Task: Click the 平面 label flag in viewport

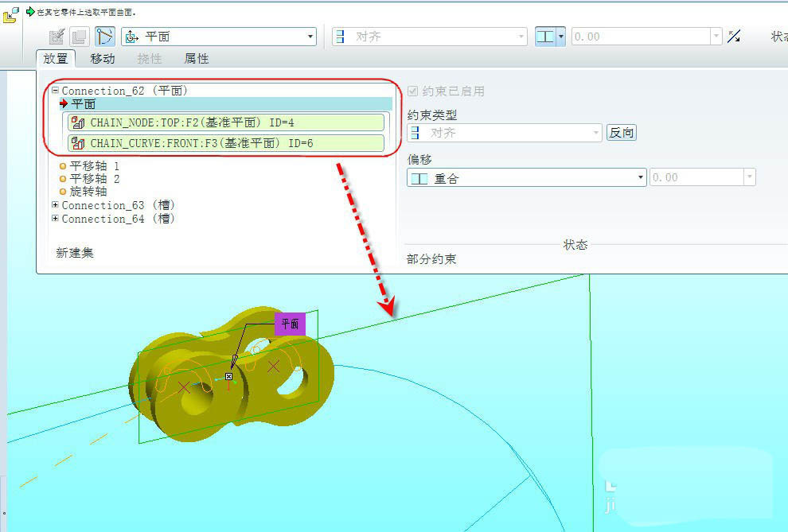Action: [x=290, y=324]
